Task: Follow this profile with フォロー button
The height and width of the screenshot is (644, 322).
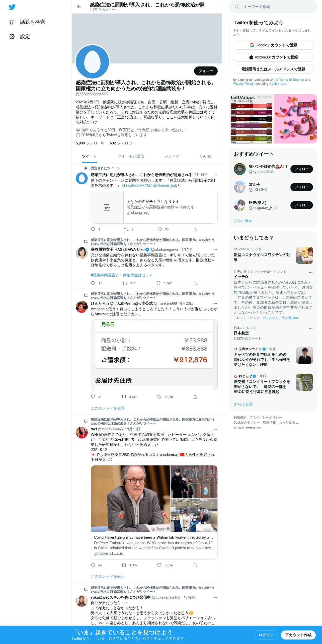Action: pos(206,71)
